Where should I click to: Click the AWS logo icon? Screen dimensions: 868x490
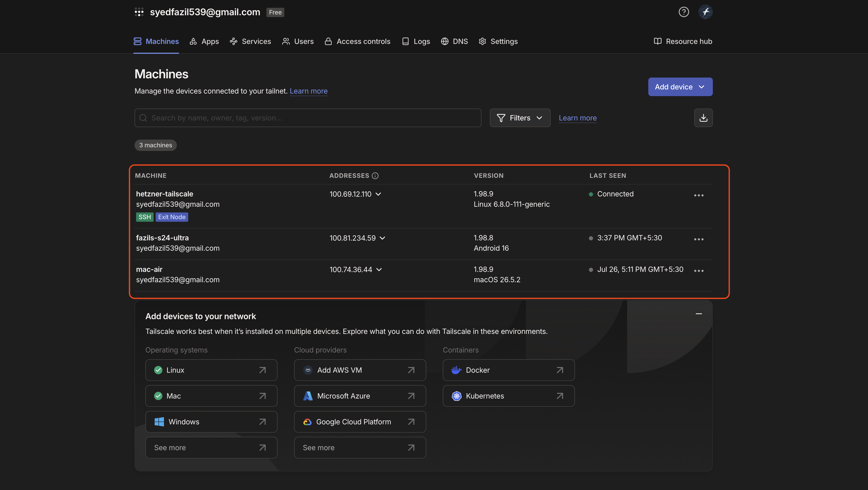click(308, 370)
